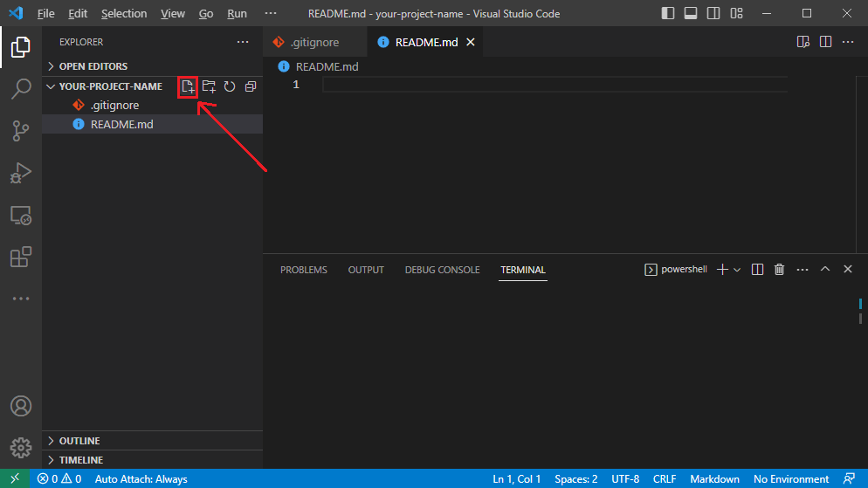Click the New Folder icon in Explorer

coord(209,86)
